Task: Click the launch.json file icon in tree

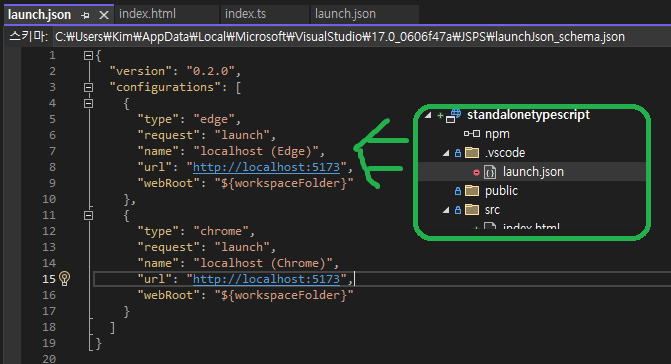Action: click(490, 172)
